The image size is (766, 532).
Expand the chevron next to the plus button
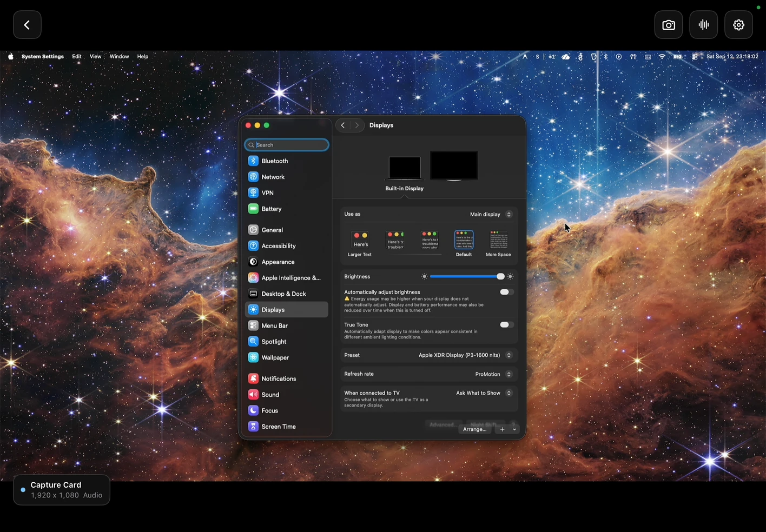pos(514,429)
